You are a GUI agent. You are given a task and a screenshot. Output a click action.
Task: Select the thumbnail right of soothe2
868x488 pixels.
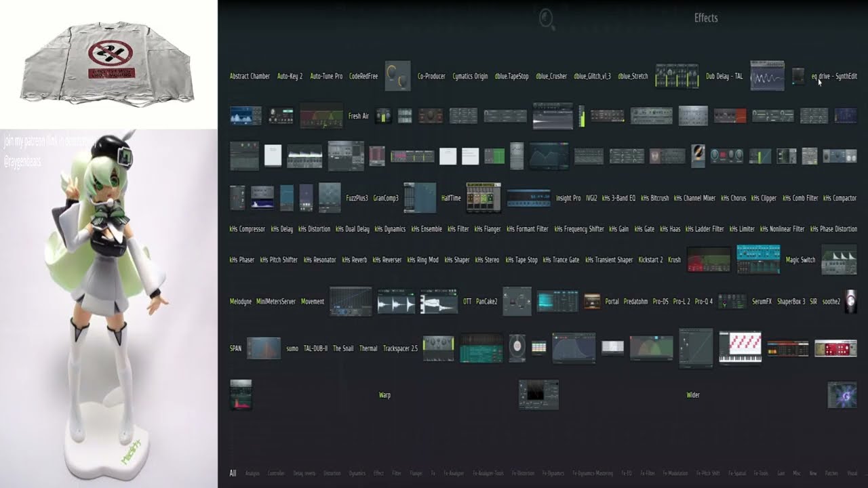click(851, 301)
